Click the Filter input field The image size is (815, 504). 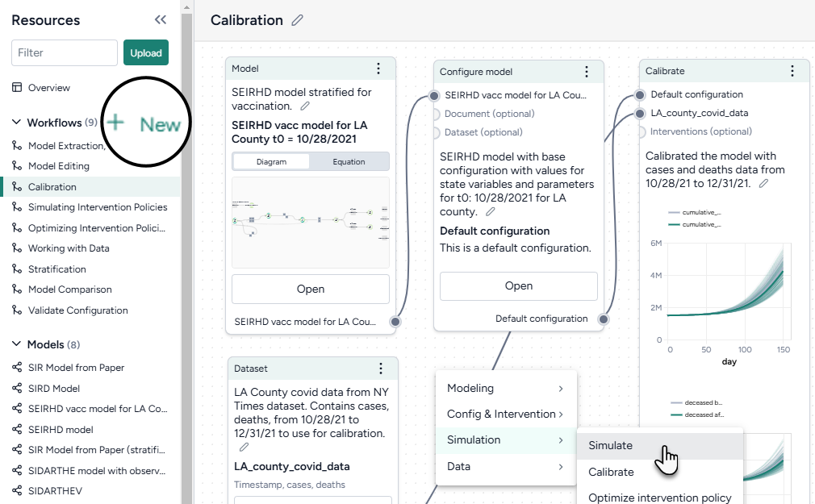[65, 52]
